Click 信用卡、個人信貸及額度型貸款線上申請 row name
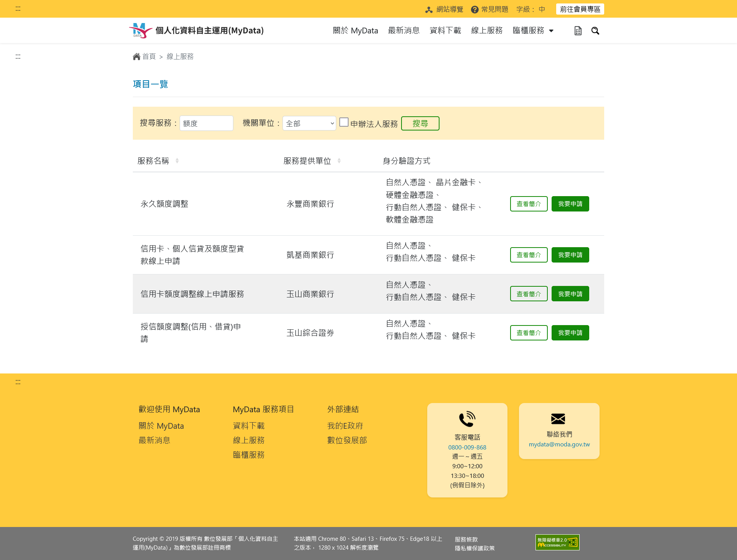The width and height of the screenshot is (737, 560). click(192, 255)
